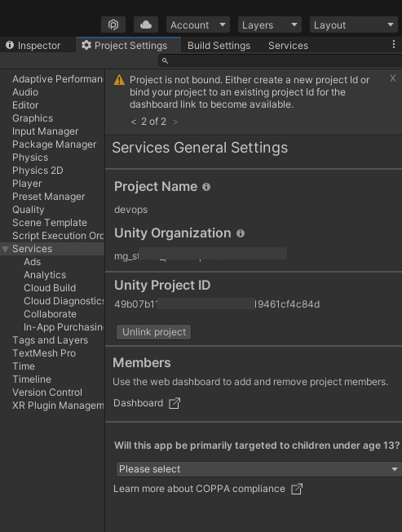402x532 pixels.
Task: Dismiss the project not bound warning
Action: [392, 78]
